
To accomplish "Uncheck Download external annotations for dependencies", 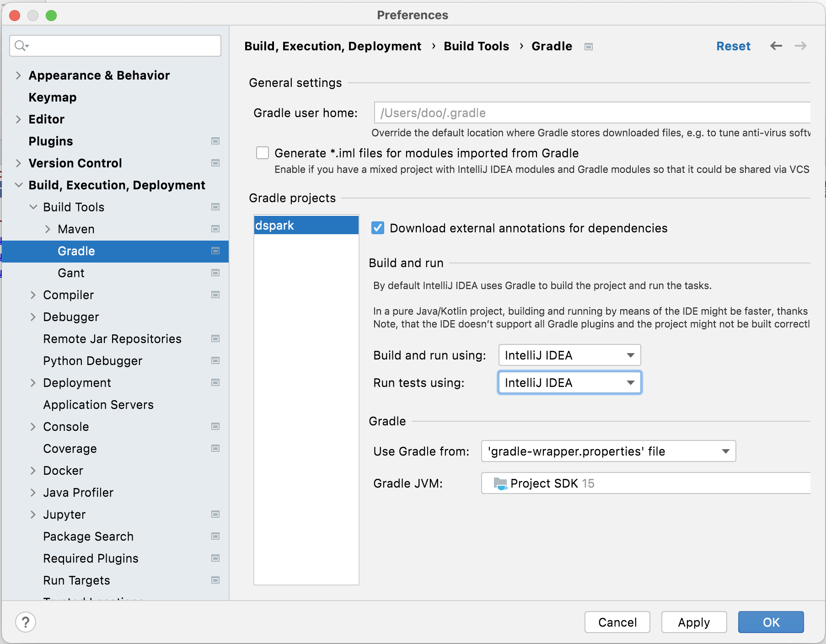I will pyautogui.click(x=378, y=228).
